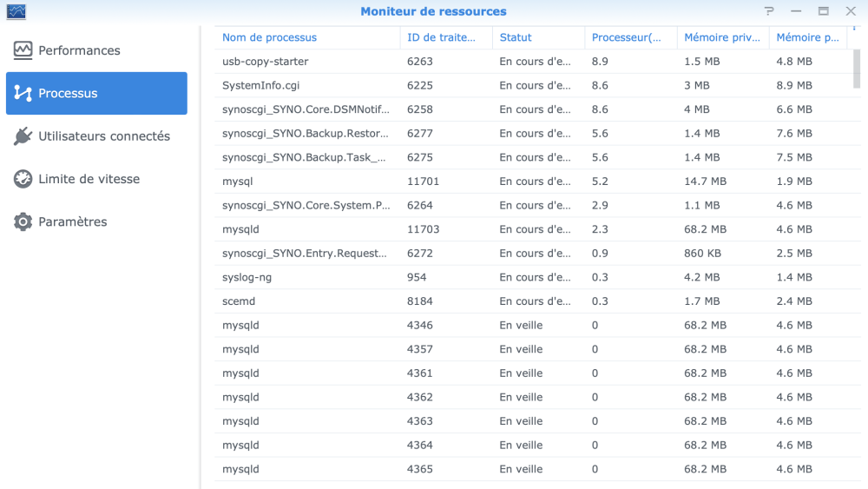Maximize the Moniteur de ressources window
This screenshot has width=868, height=489.
click(823, 11)
